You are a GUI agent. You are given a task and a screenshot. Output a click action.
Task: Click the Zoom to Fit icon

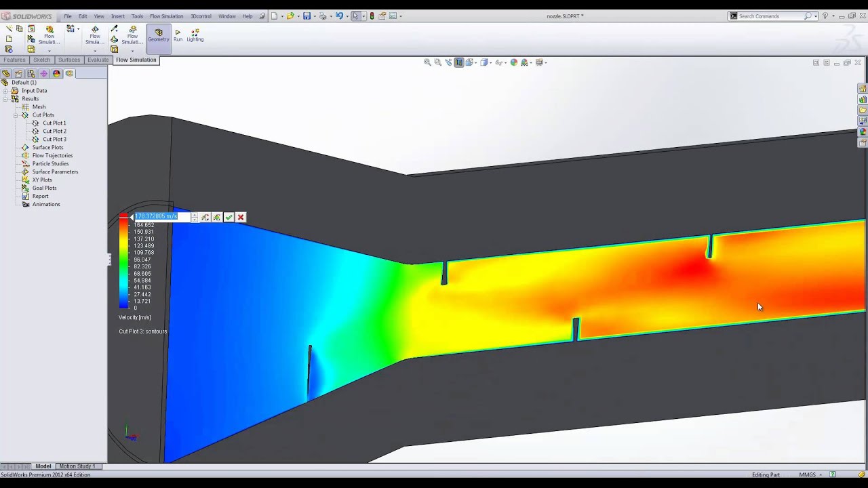(427, 62)
